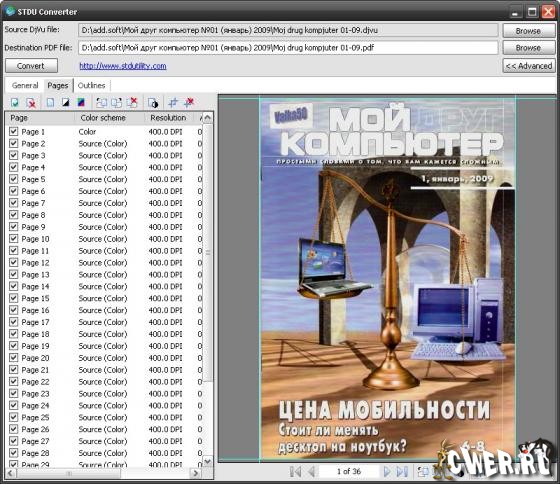Click the Destination PDF file path field
The image size is (560, 484).
pyautogui.click(x=288, y=48)
